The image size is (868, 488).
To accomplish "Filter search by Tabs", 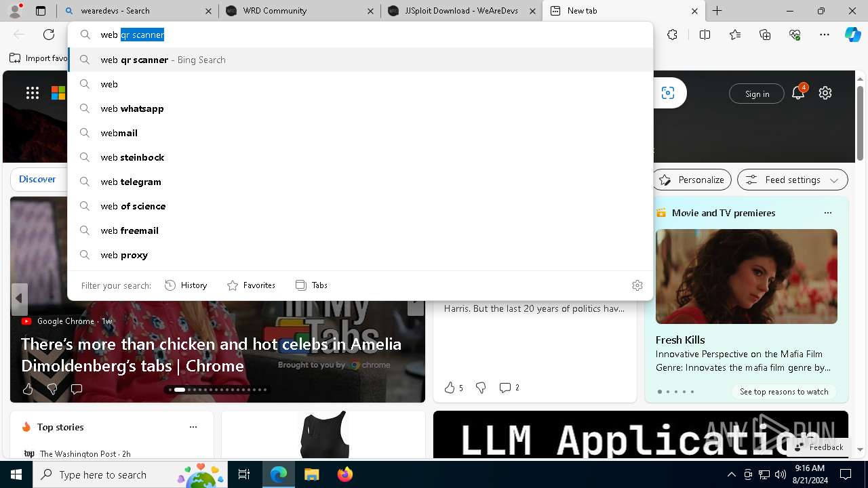I will (x=311, y=285).
